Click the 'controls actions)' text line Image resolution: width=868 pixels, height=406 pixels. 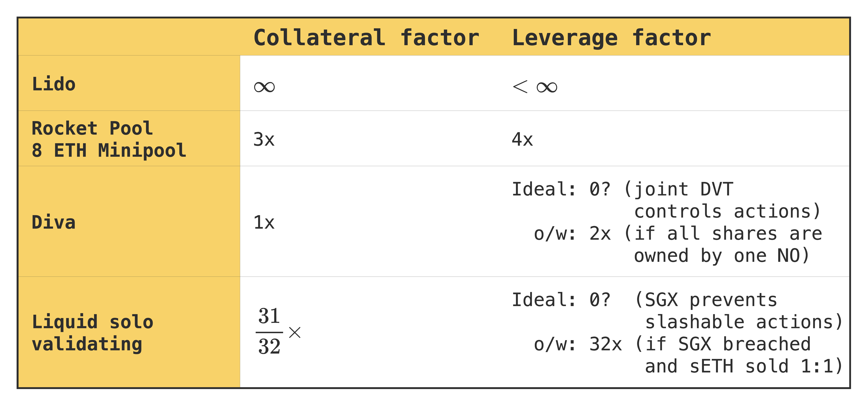pos(728,211)
